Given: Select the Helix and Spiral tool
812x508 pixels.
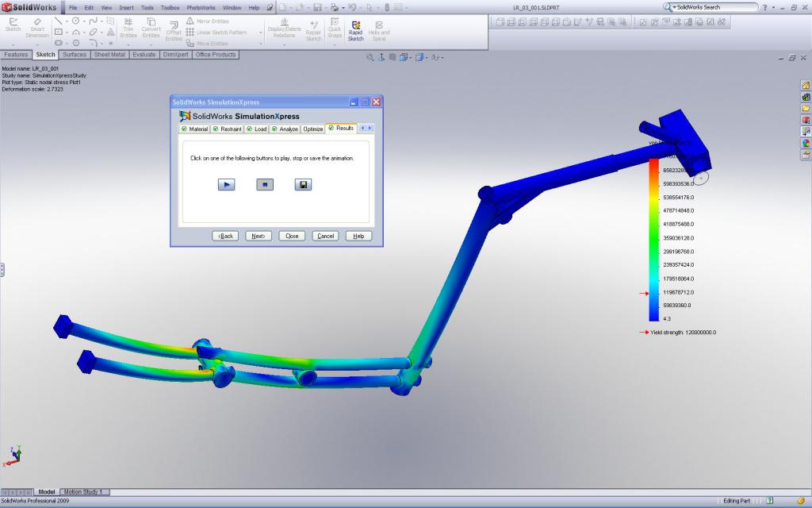Looking at the screenshot, I should pos(378,31).
